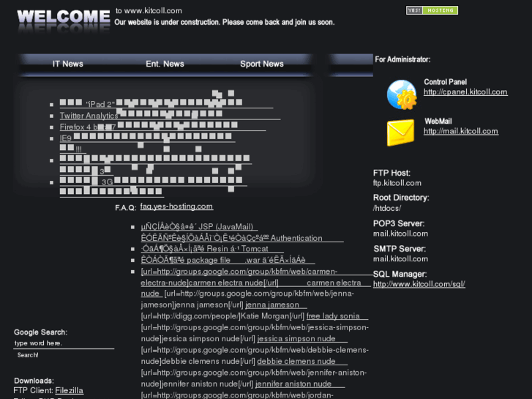Screen dimensions: 532x399
Task: Open the debbie clemens nude link
Action: point(302,361)
